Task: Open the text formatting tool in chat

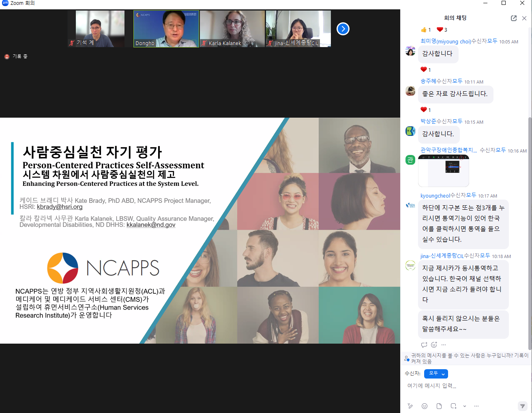Action: 410,406
